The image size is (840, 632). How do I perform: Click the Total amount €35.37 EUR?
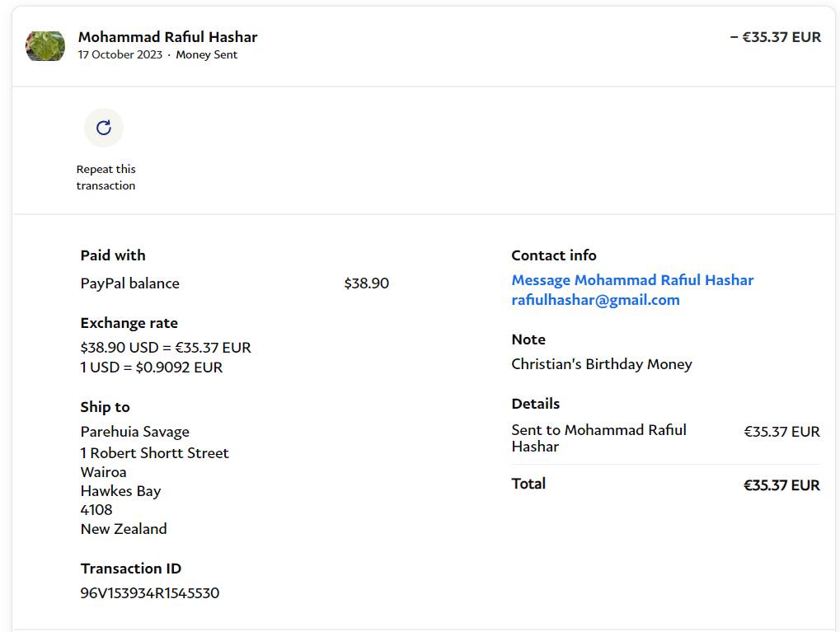coord(781,485)
